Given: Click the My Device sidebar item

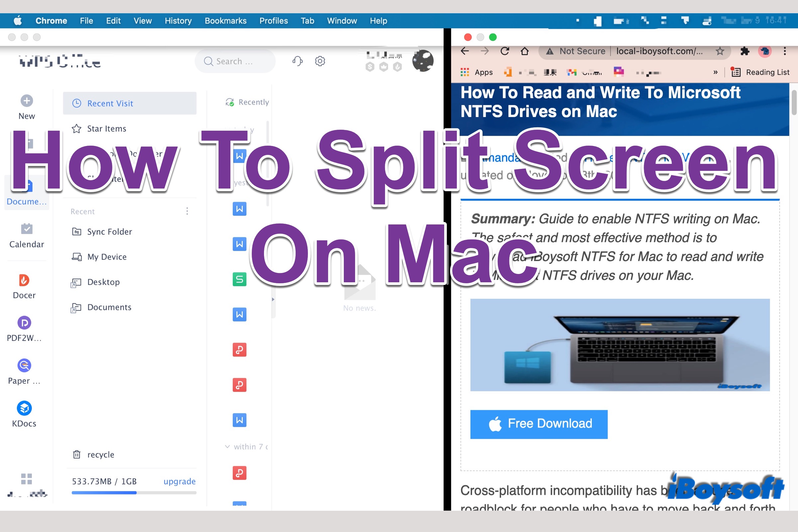Looking at the screenshot, I should (x=107, y=256).
